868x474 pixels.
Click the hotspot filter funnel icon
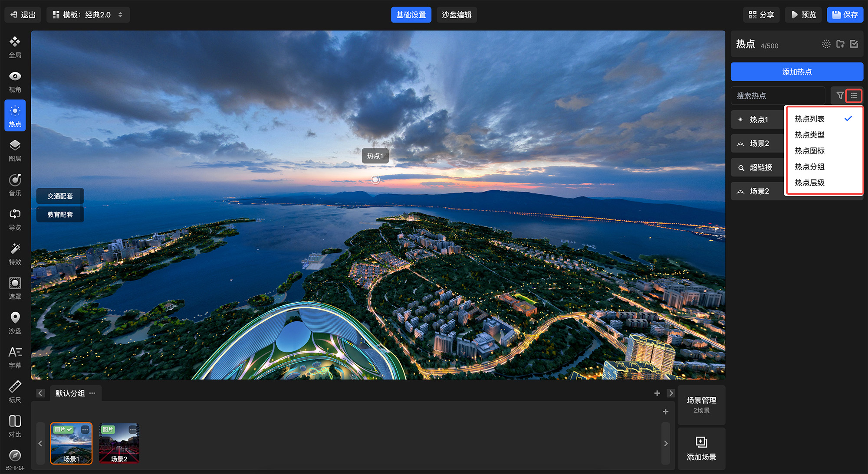point(840,95)
